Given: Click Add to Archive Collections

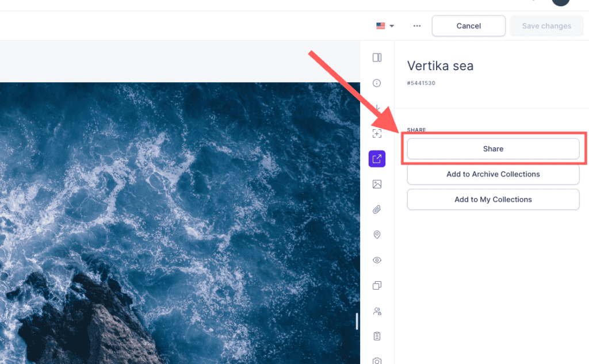Looking at the screenshot, I should coord(493,174).
